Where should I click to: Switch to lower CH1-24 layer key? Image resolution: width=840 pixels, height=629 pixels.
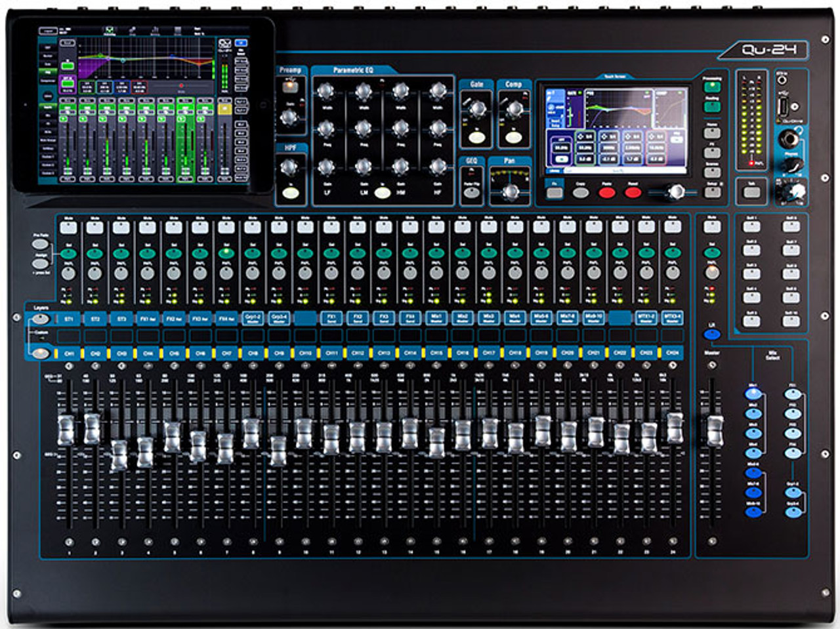[41, 354]
